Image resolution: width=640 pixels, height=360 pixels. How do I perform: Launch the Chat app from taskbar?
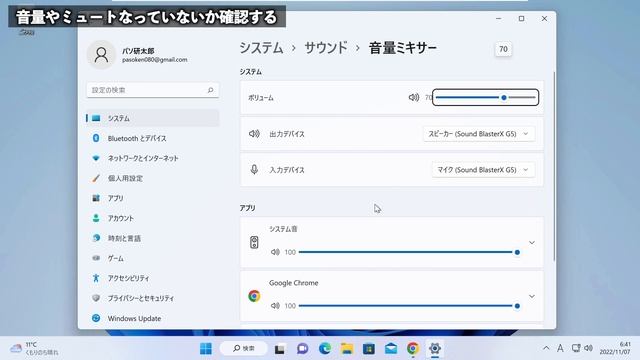[x=302, y=349]
